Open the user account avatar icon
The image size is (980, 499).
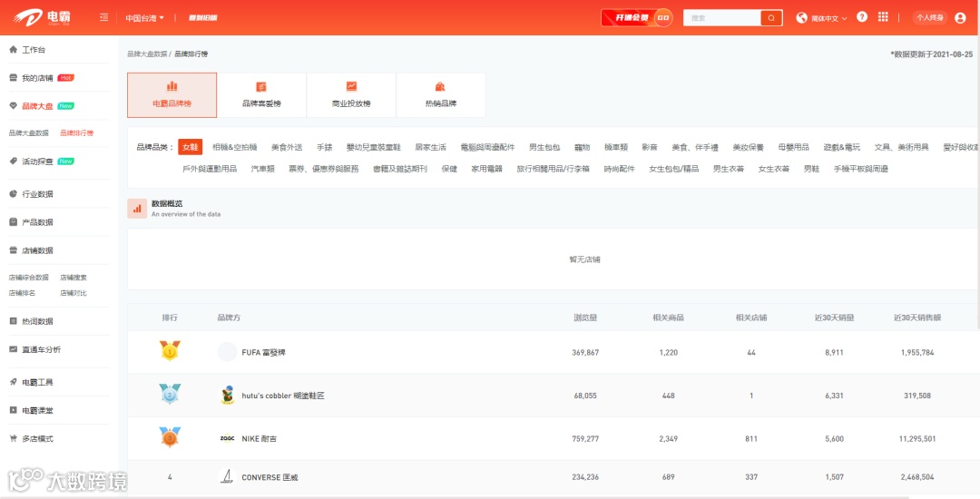(961, 17)
